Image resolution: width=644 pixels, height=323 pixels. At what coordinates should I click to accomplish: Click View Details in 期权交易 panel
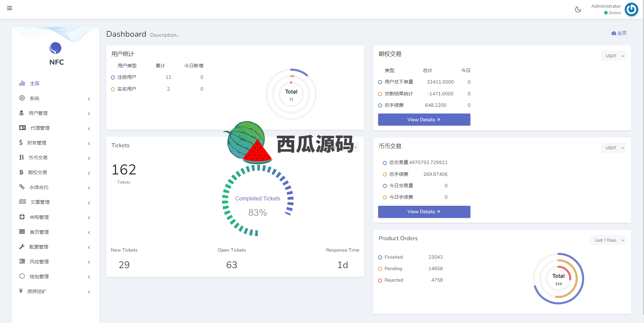[x=424, y=120]
